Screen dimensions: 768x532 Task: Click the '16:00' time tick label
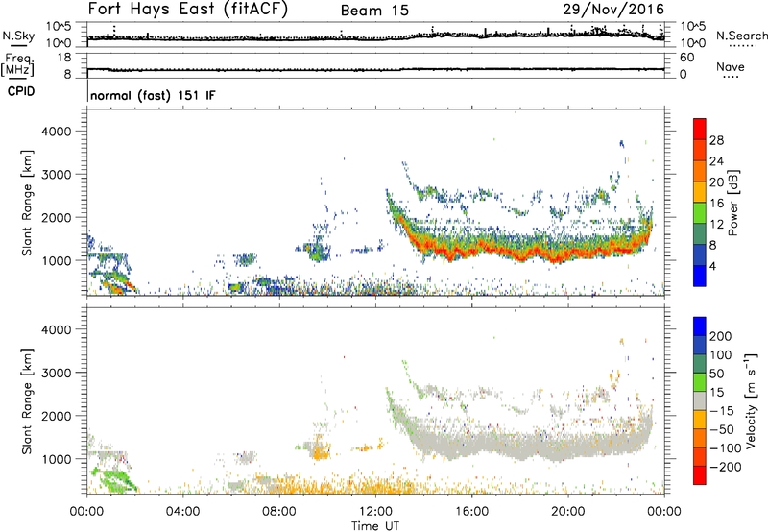471,512
